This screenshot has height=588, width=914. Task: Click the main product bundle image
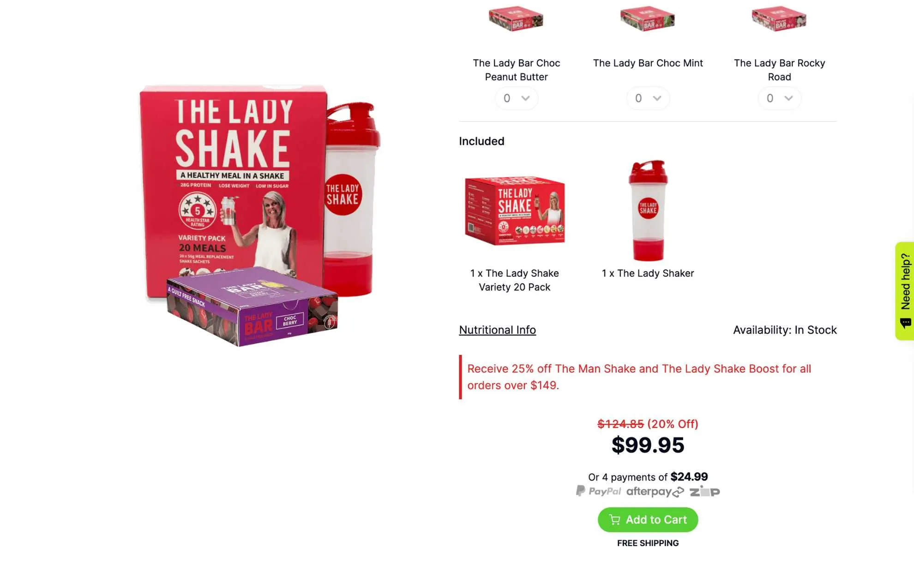click(260, 216)
